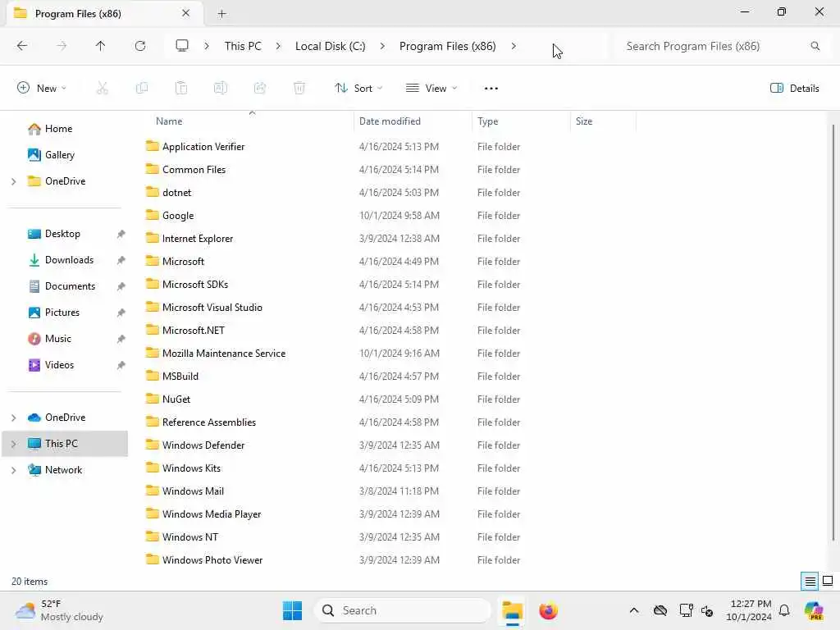Open the weather widget showing 52°F
This screenshot has height=630, width=840.
tap(59, 610)
